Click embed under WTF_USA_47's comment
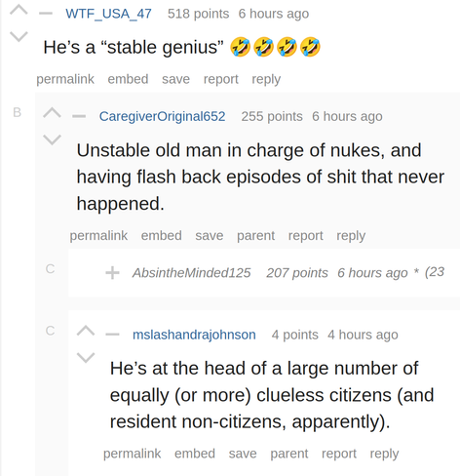Viewport: 460px width, 476px height. 128,79
